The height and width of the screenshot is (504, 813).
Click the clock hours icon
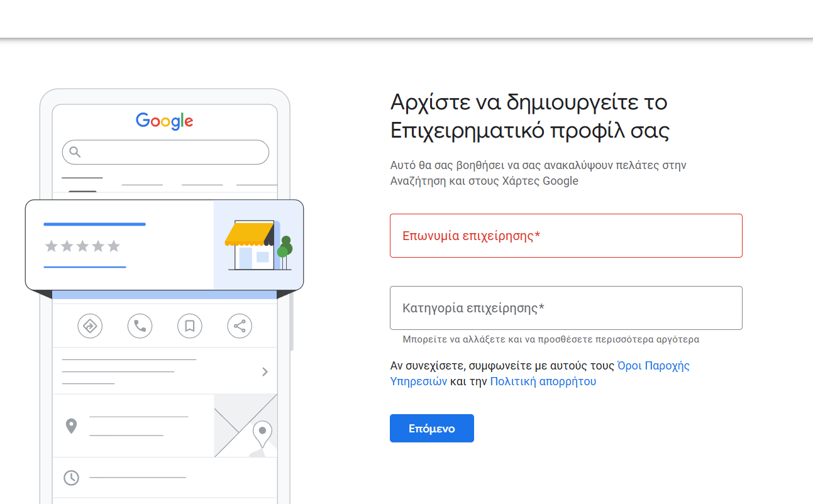(72, 478)
